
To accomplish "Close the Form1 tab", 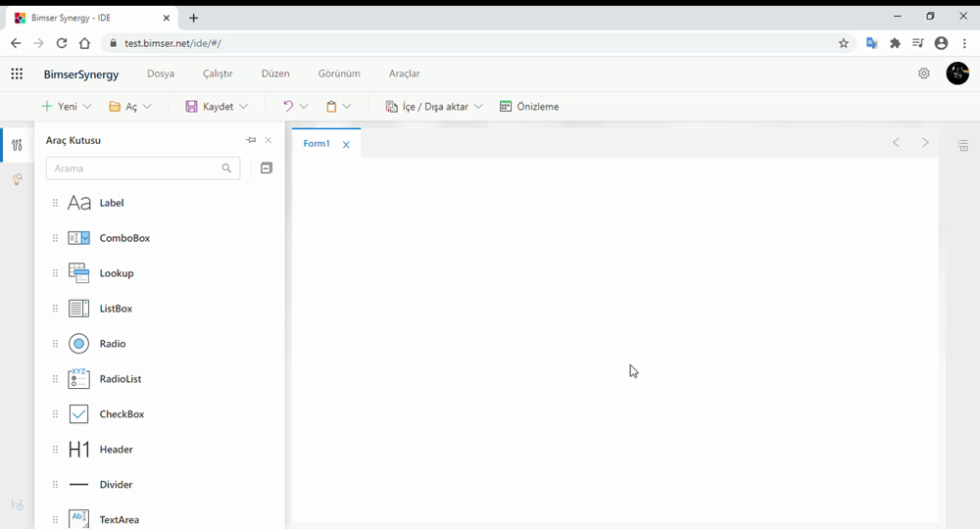I will [346, 145].
